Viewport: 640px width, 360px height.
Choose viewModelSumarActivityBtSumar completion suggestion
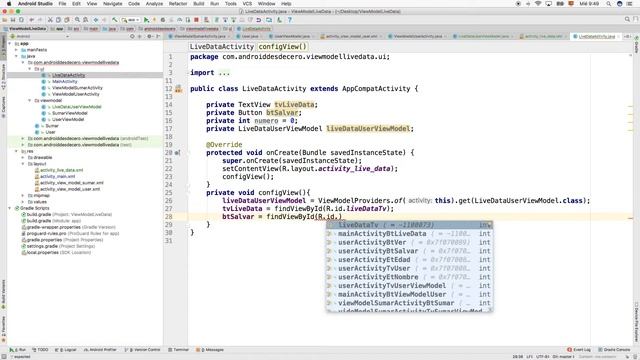(409, 303)
